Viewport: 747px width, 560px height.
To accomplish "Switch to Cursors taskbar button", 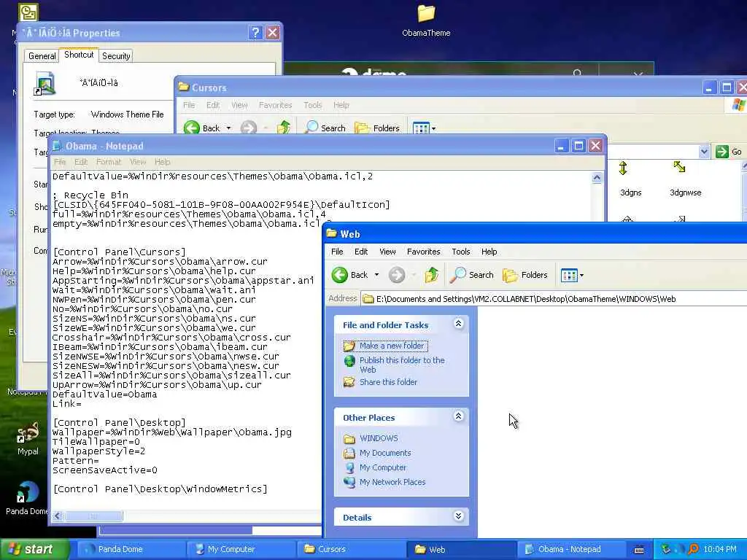I will pyautogui.click(x=351, y=550).
